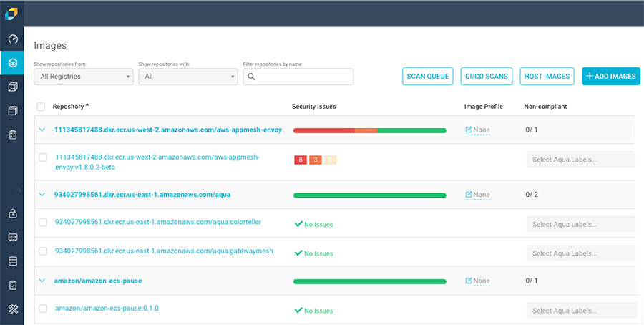The image size is (644, 325).
Task: Click the Image Profile column header
Action: click(x=484, y=107)
